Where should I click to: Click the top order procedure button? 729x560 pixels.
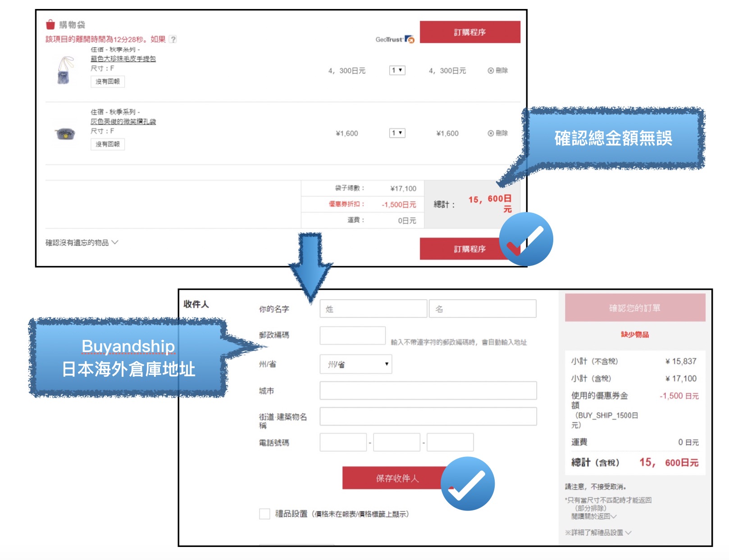(x=469, y=32)
